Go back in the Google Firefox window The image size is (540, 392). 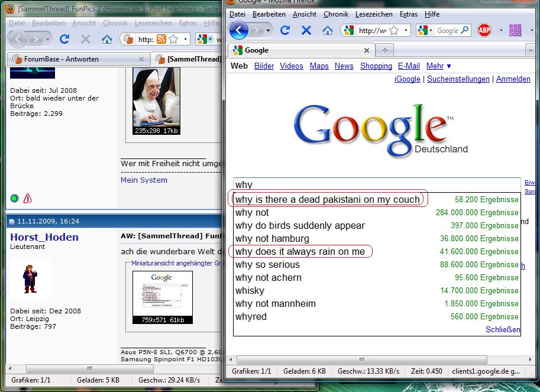(239, 30)
